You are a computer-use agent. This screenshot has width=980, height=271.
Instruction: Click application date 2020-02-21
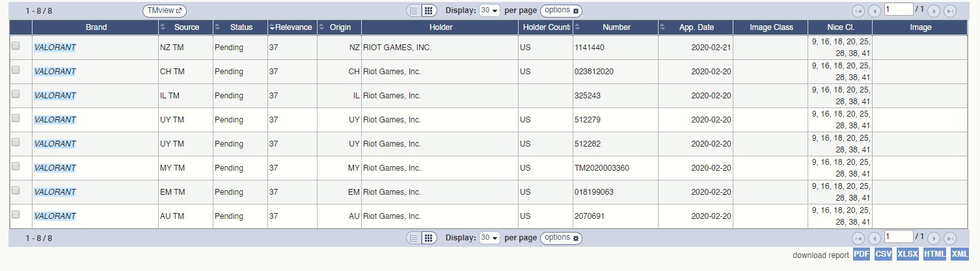712,48
